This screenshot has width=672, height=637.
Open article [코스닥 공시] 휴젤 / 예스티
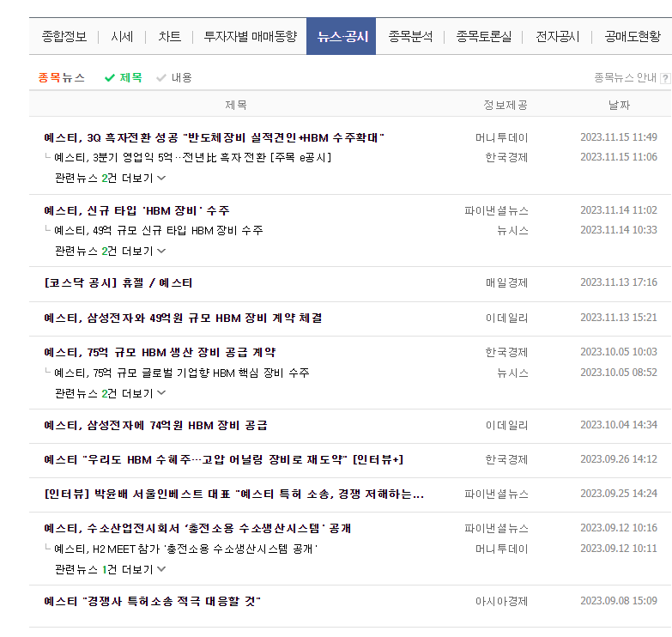118,283
